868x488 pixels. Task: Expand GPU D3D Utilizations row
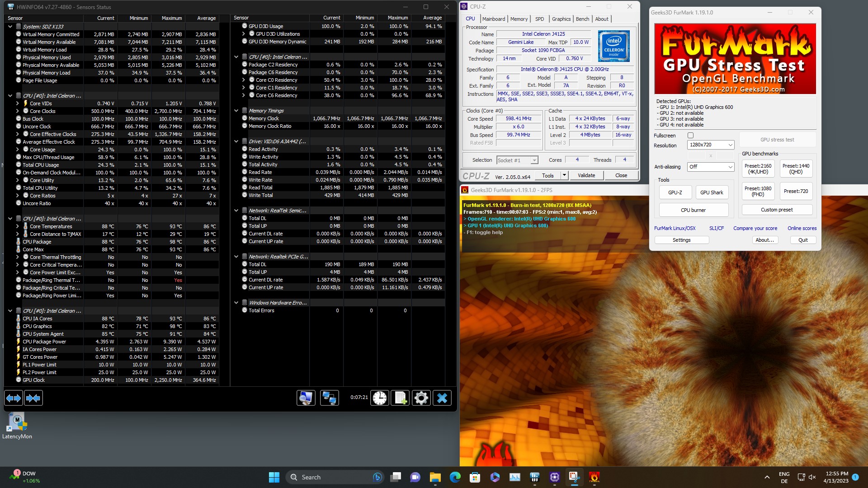(244, 34)
